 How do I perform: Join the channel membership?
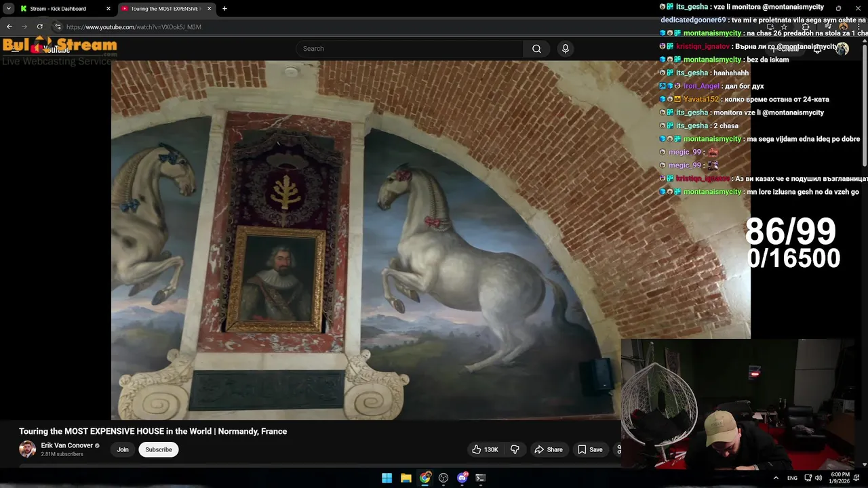pyautogui.click(x=123, y=449)
